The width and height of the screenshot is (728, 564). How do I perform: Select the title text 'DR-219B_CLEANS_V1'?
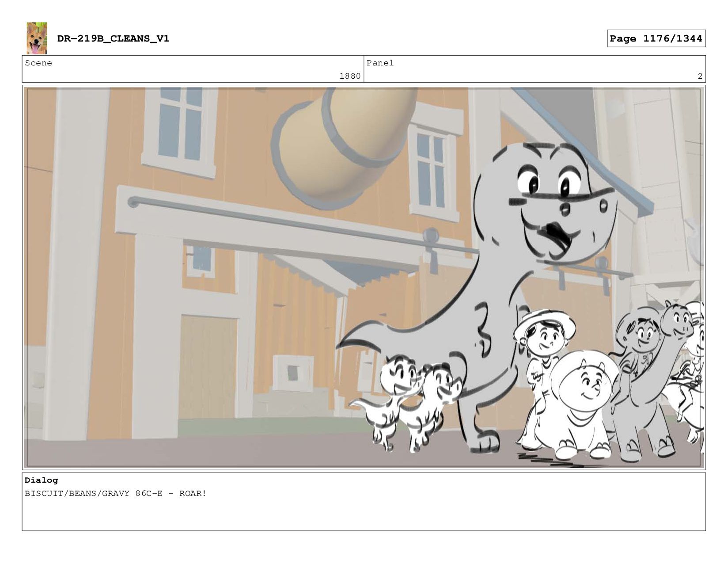[113, 38]
